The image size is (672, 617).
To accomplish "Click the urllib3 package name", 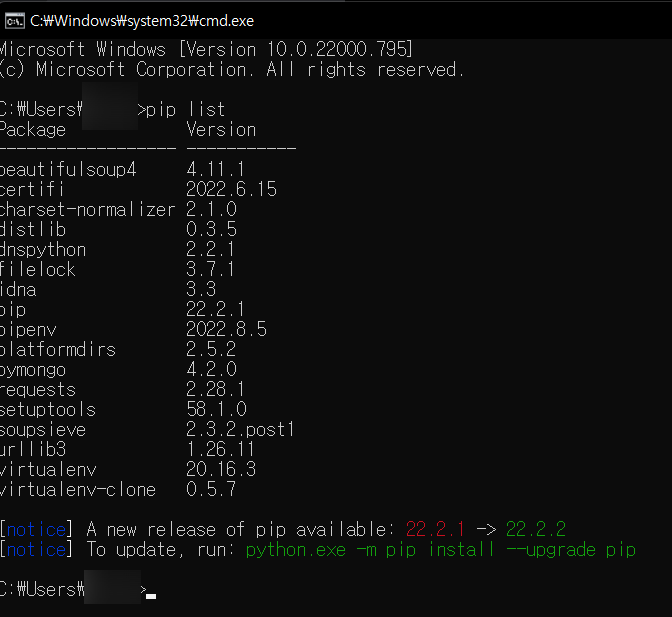I will [x=33, y=449].
